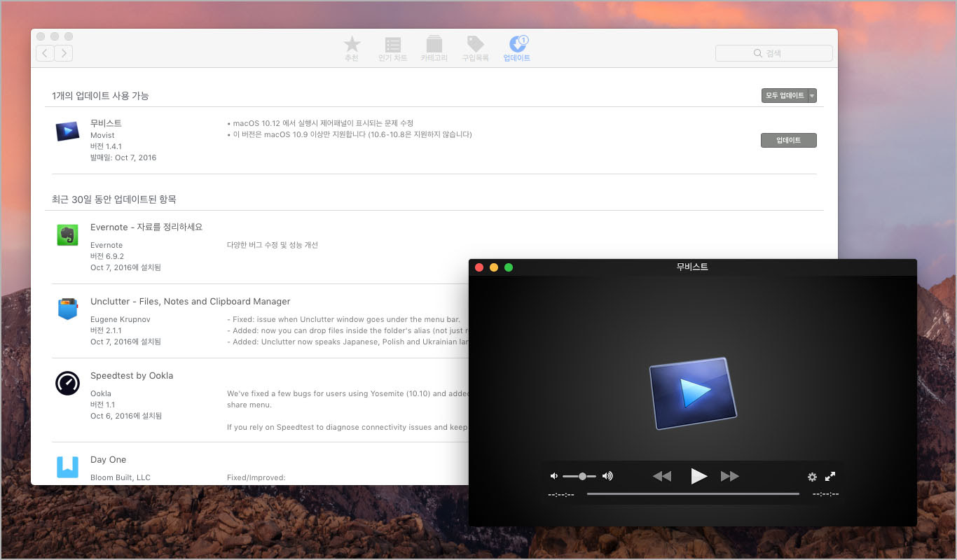
Task: Click the rewind button in Movist
Action: (x=662, y=476)
